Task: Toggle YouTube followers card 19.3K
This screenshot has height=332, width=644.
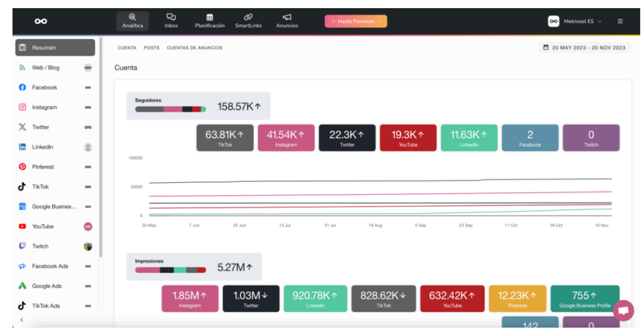Action: pyautogui.click(x=408, y=138)
